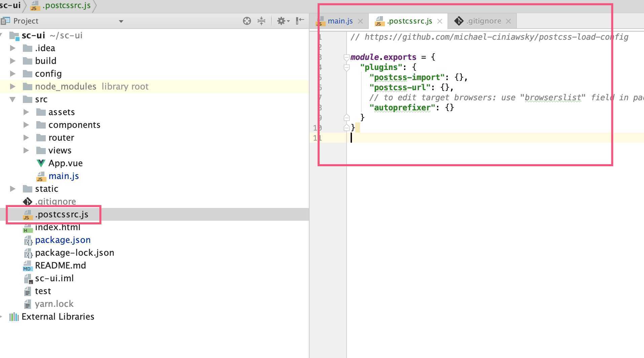
Task: Select yarn.lock in the project tree
Action: [x=54, y=304]
